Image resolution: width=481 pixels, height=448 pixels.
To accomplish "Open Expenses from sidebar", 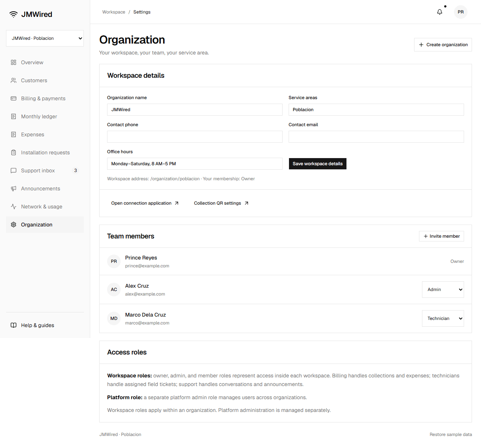I will pos(45,134).
